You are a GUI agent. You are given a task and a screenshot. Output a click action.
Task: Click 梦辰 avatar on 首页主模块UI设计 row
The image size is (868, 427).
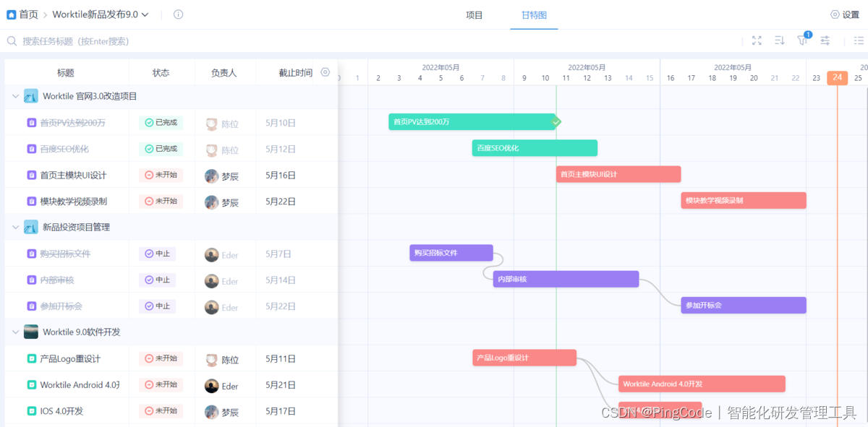(211, 176)
